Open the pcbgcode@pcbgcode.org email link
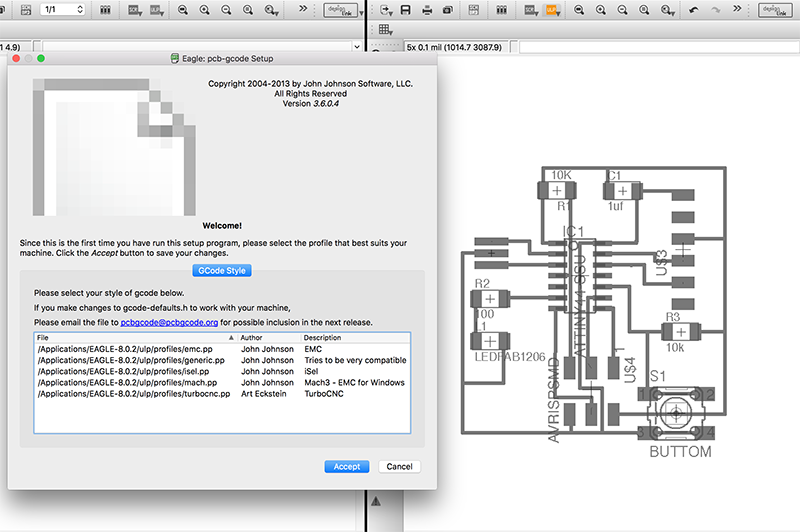Screen dimensions: 800x532 169,322
